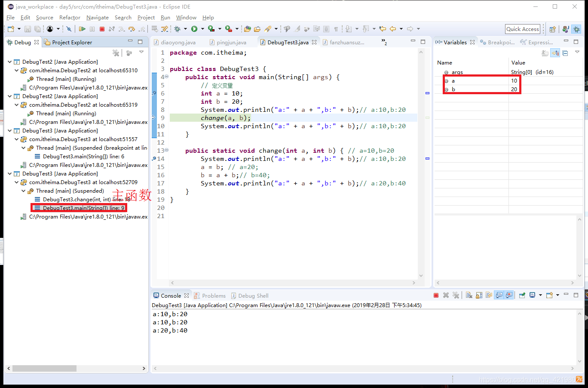588x388 pixels.
Task: Click the Remove All Terminated Launches icon in Debug view
Action: click(116, 52)
